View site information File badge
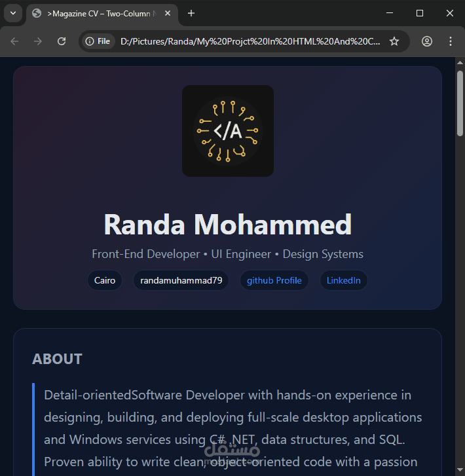Image resolution: width=465 pixels, height=476 pixels. pos(98,41)
